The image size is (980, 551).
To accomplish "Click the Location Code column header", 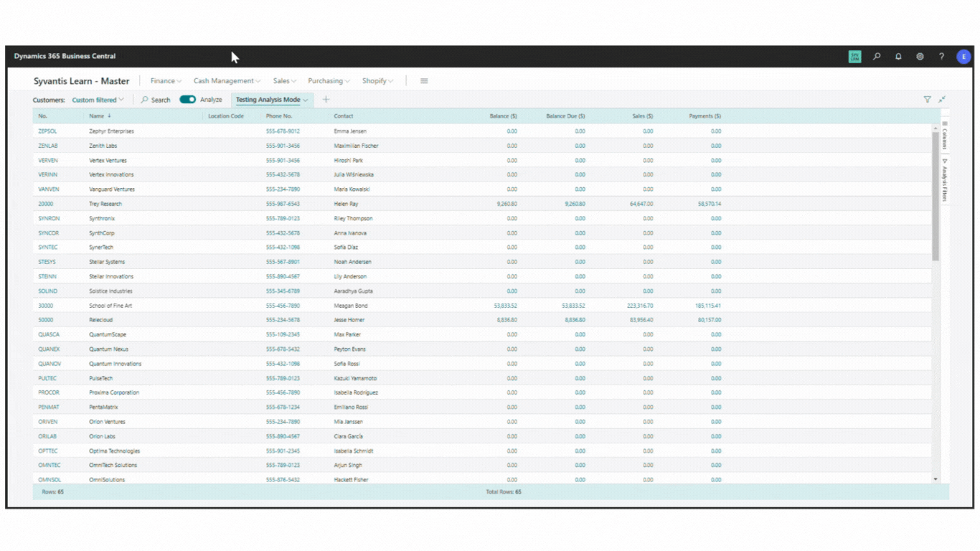I will pyautogui.click(x=226, y=116).
